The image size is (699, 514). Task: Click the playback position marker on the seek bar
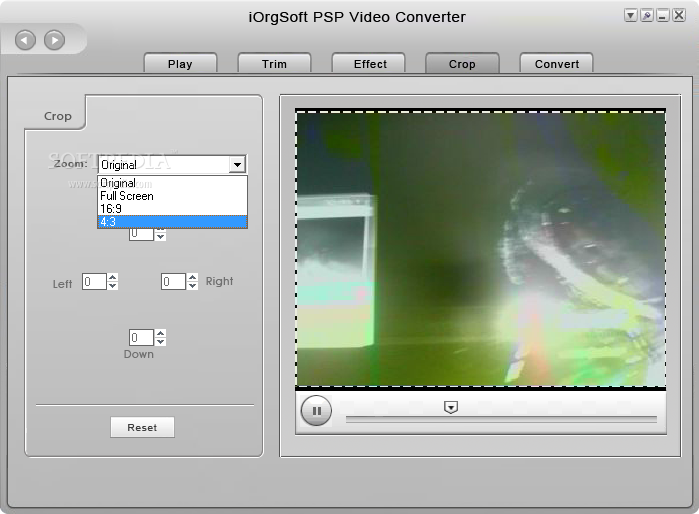pos(451,407)
